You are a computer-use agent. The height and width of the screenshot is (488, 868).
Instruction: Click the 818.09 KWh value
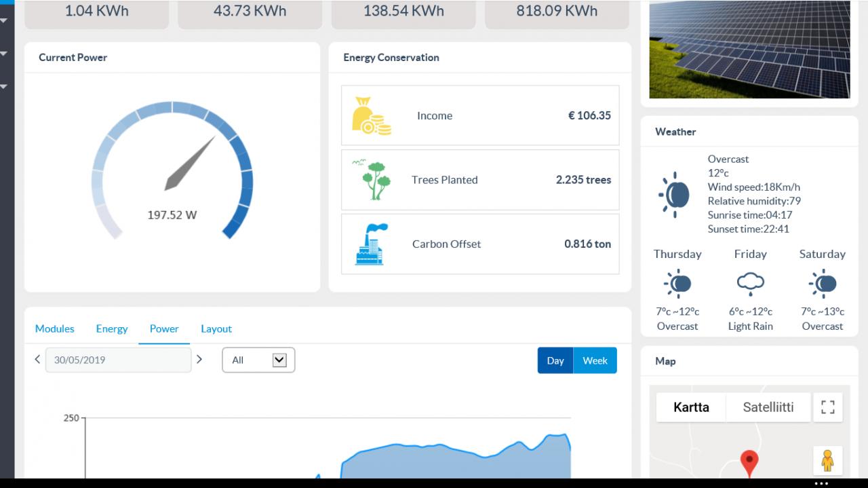(x=557, y=11)
